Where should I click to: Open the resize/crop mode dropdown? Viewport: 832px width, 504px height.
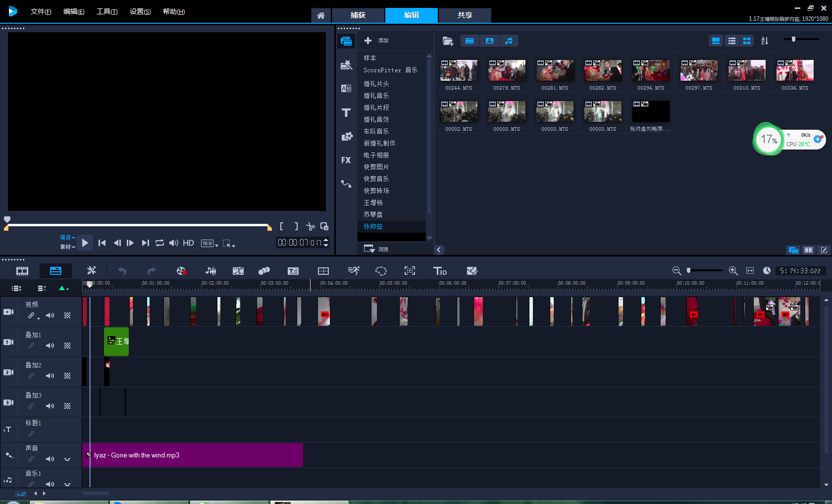(x=228, y=243)
